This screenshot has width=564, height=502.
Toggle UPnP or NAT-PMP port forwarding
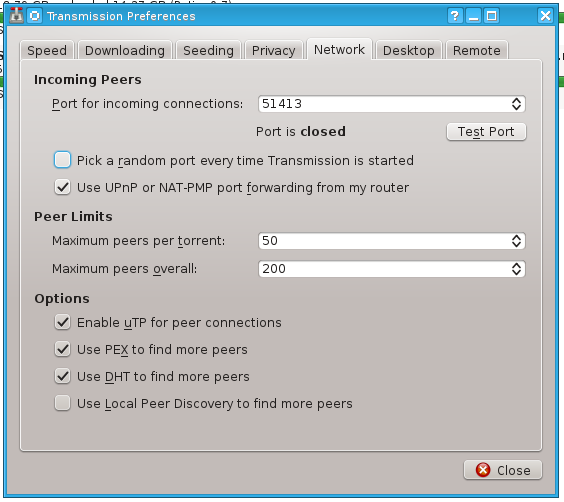click(x=62, y=187)
